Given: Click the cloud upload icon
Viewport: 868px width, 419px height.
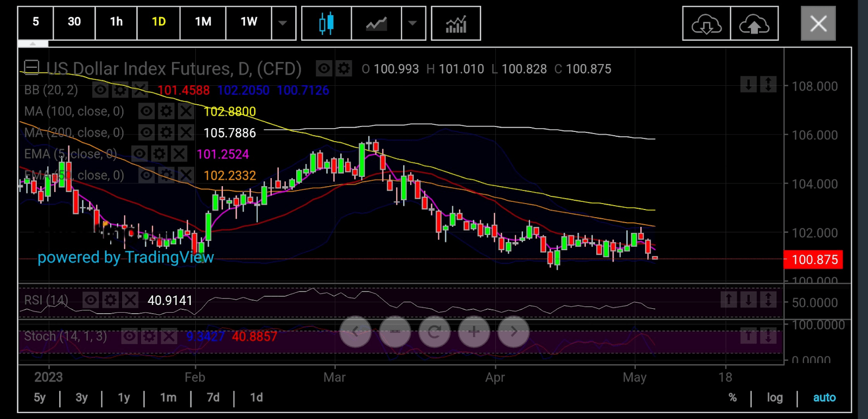Looking at the screenshot, I should click(x=754, y=23).
